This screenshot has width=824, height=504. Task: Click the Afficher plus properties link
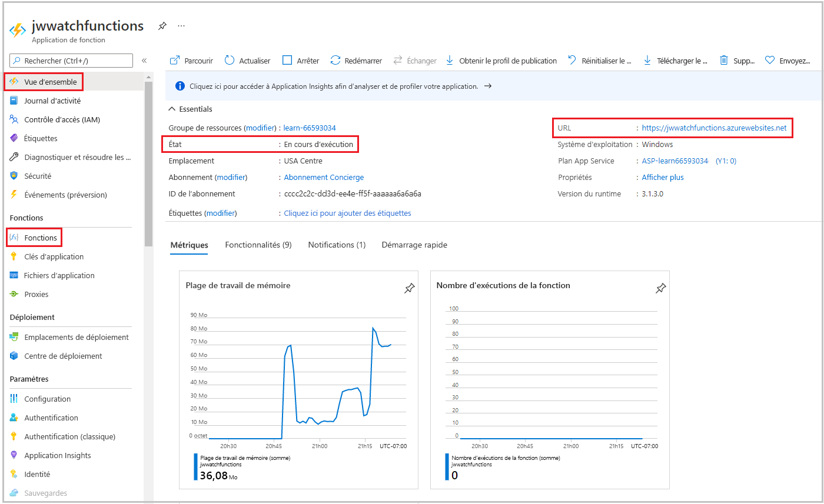click(x=663, y=177)
